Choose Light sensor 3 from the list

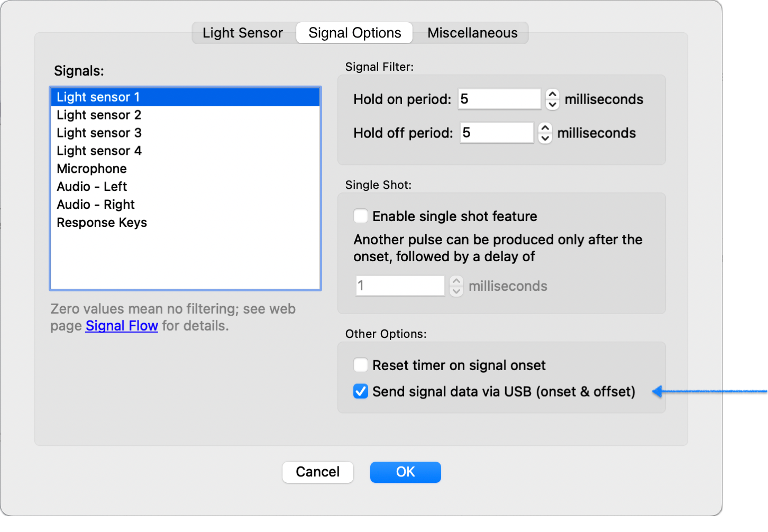click(99, 133)
